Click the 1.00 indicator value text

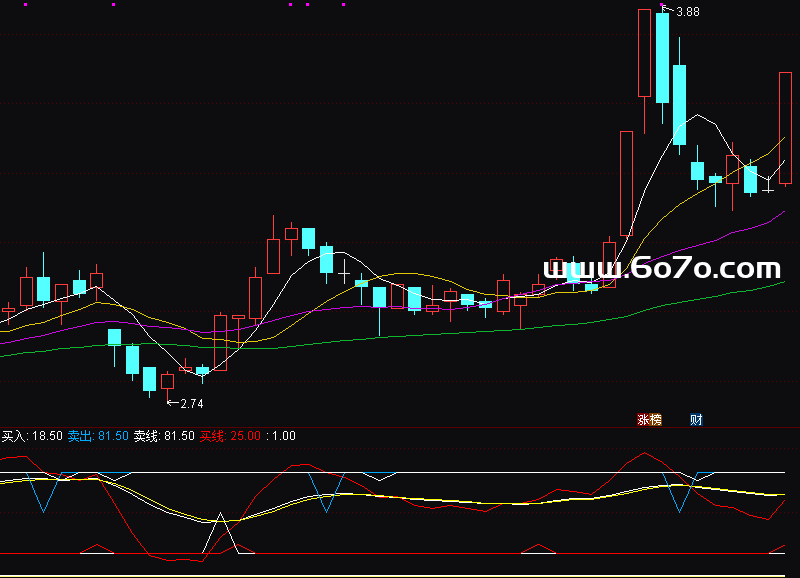pos(284,436)
